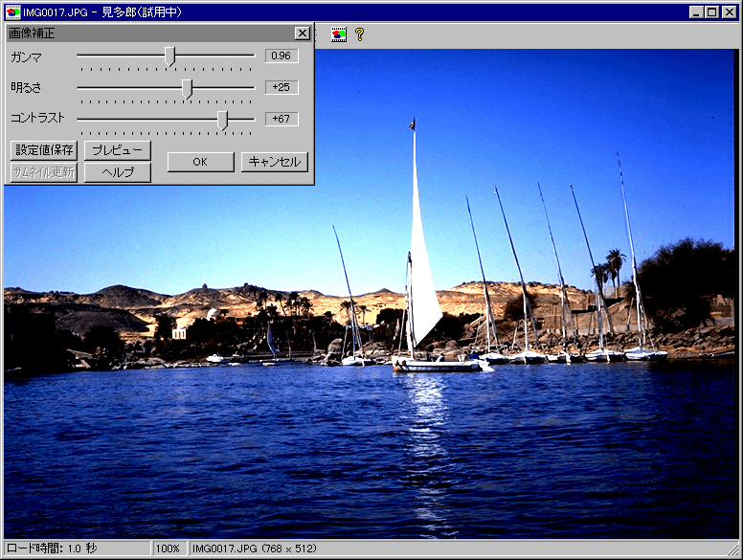Click the プレビュー button
This screenshot has height=560, width=743.
click(118, 150)
